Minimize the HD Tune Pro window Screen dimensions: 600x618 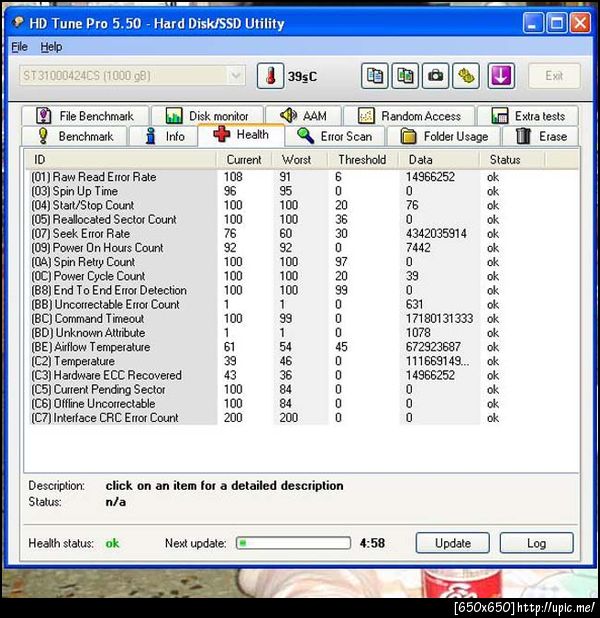(533, 22)
